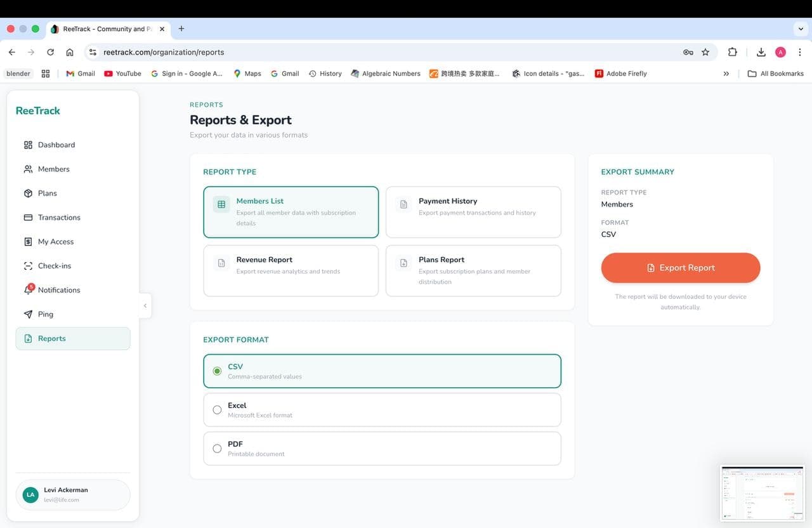Click the Levi Ackerman profile card

[72, 494]
